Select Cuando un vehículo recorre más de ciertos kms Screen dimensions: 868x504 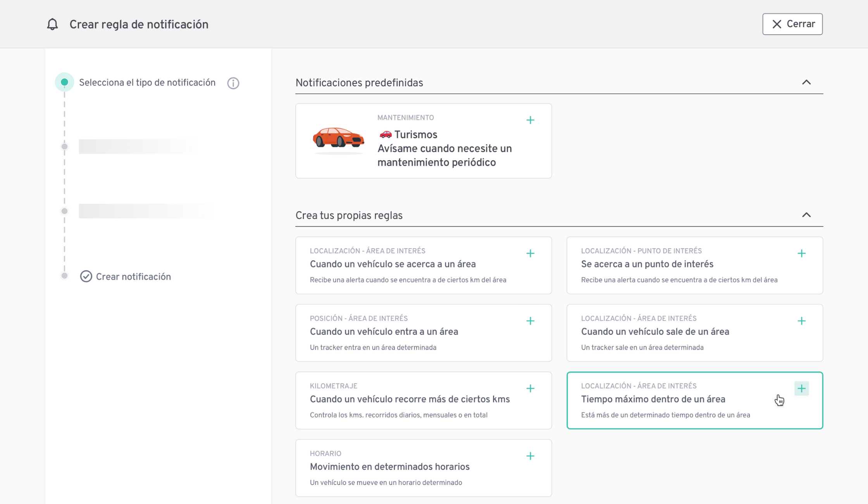click(410, 399)
